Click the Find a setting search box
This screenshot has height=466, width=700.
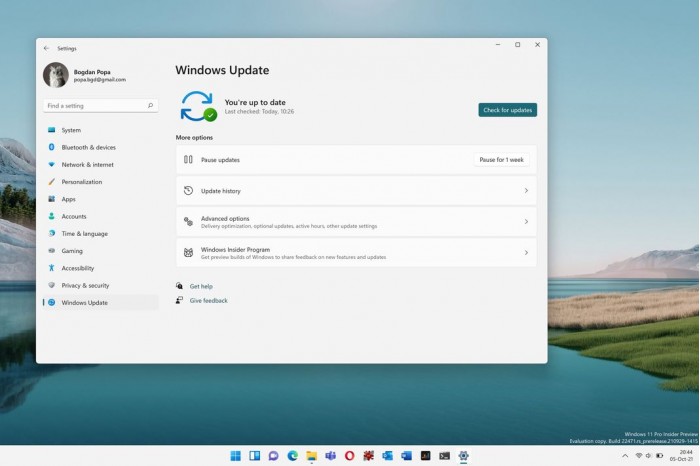coord(100,105)
